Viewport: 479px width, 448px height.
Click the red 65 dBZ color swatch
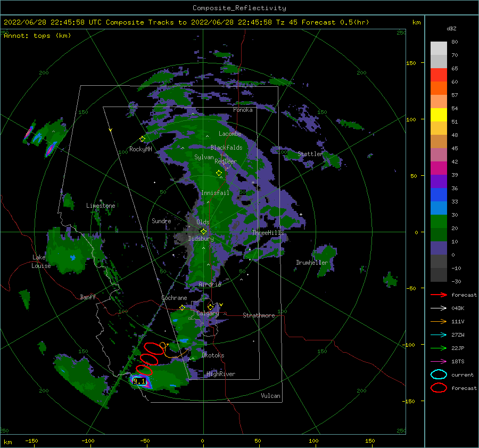pos(439,75)
